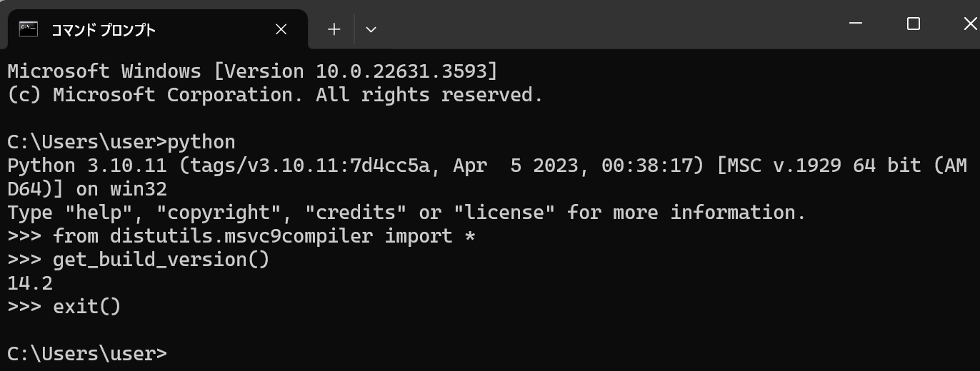This screenshot has width=980, height=371.
Task: Click the get_build_version() command line
Action: [x=139, y=260]
